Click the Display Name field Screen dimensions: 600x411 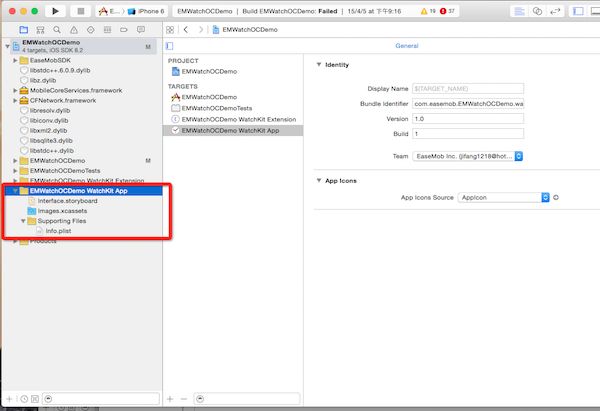coord(468,88)
